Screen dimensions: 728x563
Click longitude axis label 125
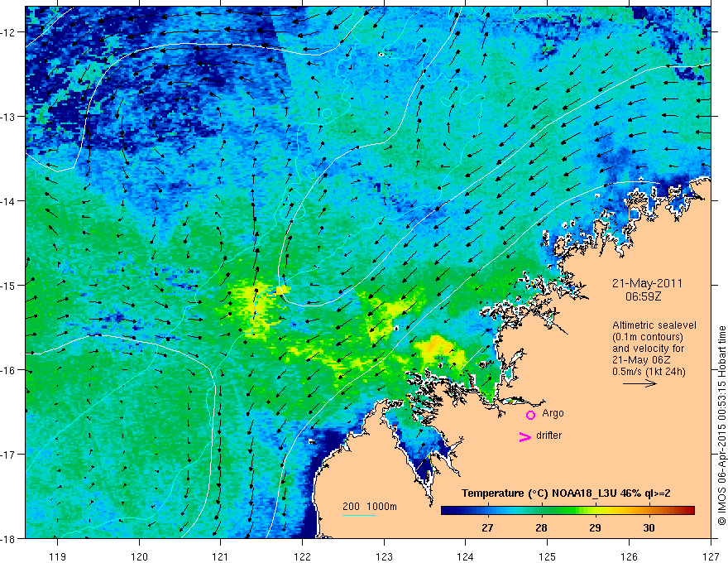tap(548, 556)
